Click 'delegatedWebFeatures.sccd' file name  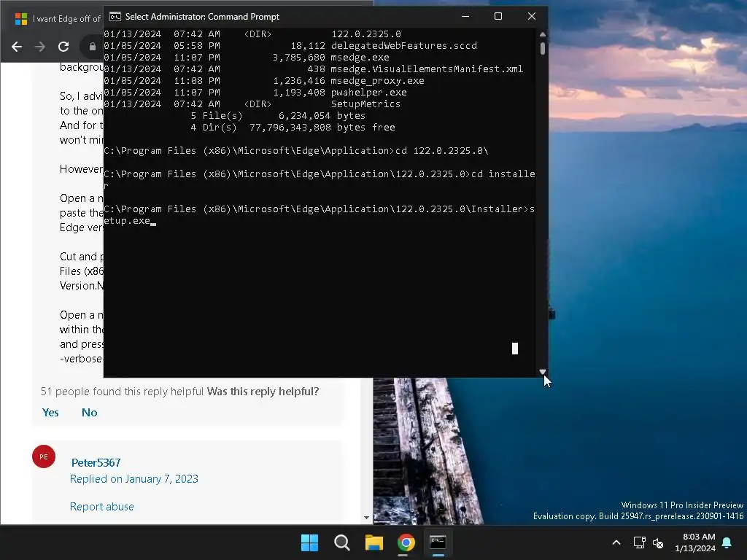pyautogui.click(x=404, y=46)
